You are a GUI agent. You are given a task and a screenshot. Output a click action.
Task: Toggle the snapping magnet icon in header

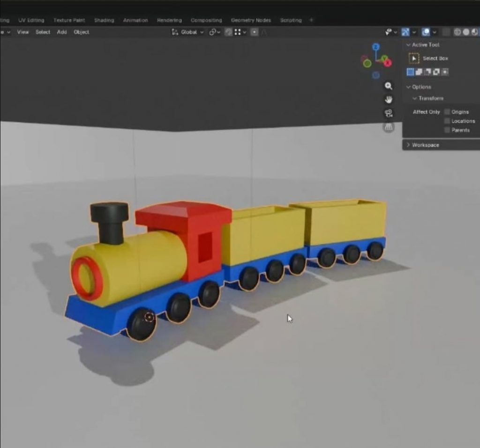tap(228, 32)
